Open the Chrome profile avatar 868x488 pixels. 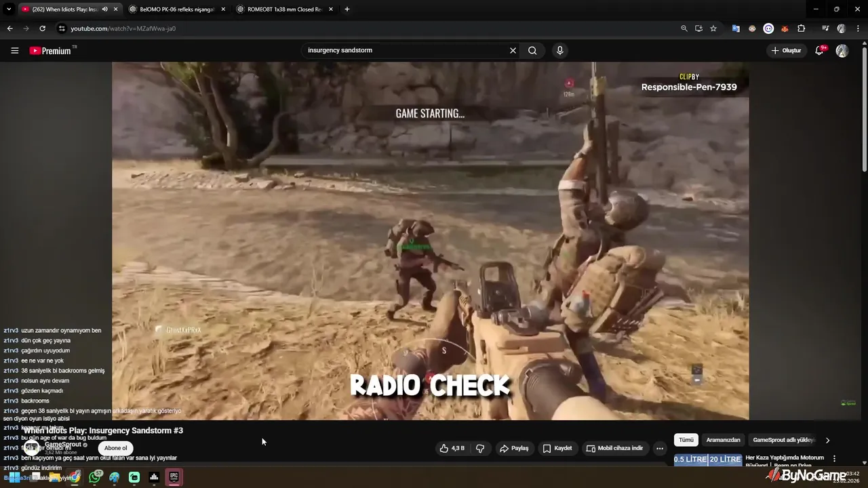tap(842, 28)
